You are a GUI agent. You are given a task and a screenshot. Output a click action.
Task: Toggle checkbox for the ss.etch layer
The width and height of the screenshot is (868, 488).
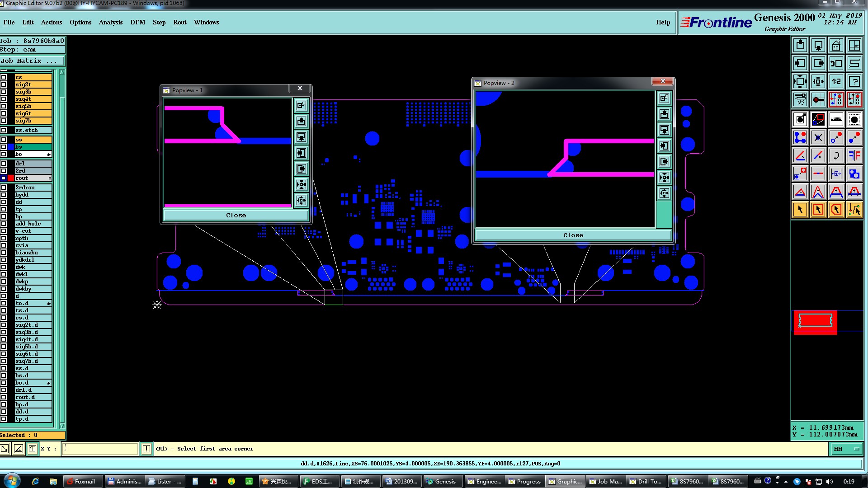click(x=4, y=130)
